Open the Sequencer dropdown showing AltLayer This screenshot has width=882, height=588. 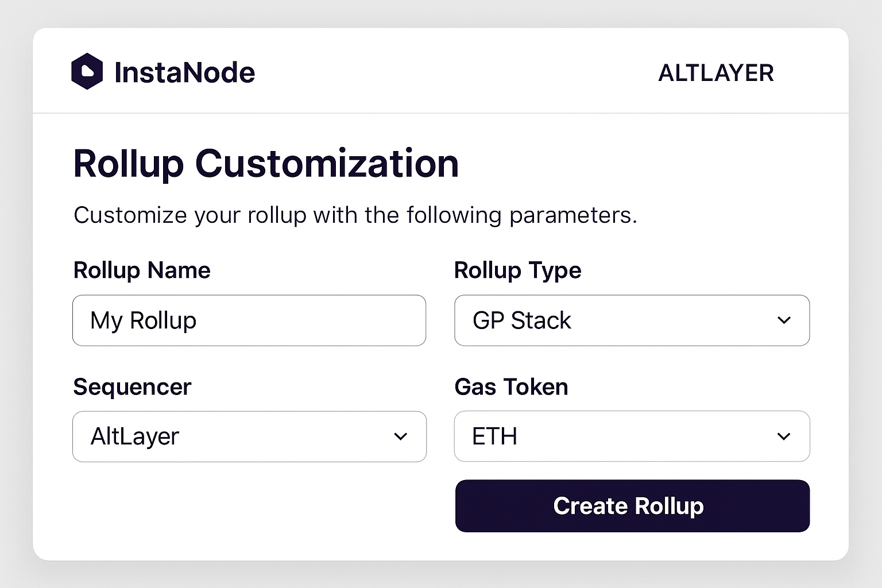coord(249,436)
